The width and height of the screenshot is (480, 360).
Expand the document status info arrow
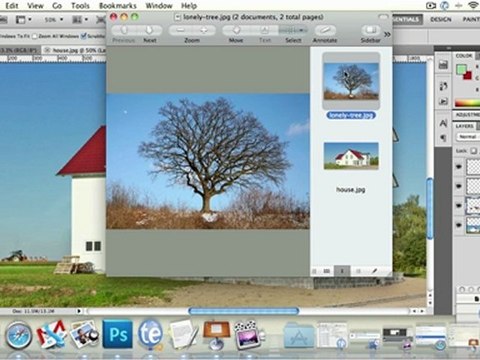[x=79, y=311]
